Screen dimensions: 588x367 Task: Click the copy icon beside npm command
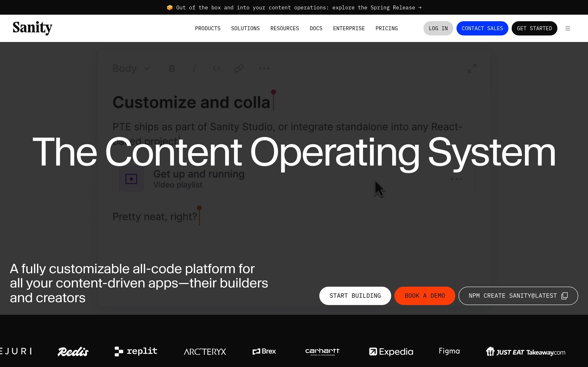pyautogui.click(x=565, y=296)
